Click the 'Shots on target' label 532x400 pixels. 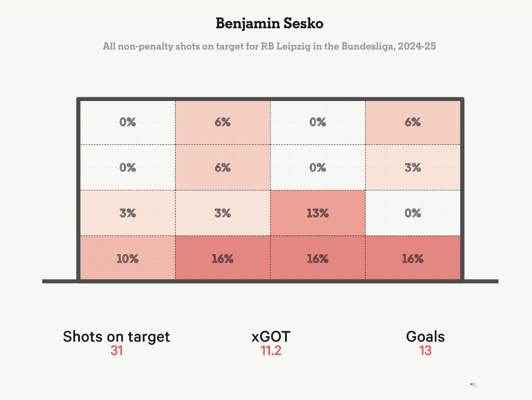click(x=116, y=337)
